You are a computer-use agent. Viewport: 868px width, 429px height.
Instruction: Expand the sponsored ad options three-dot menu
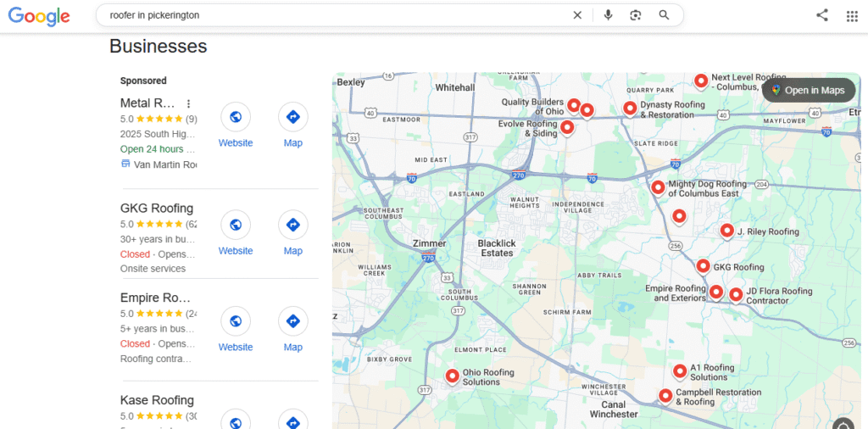(x=188, y=103)
